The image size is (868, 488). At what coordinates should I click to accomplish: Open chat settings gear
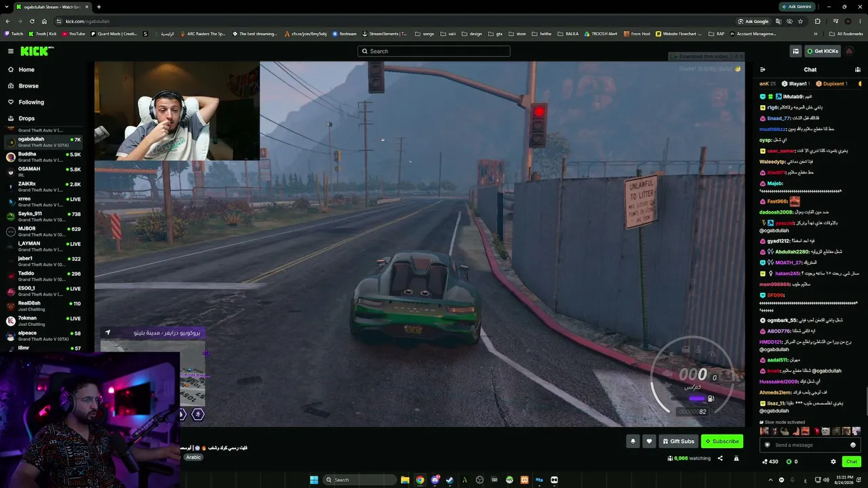pyautogui.click(x=833, y=462)
